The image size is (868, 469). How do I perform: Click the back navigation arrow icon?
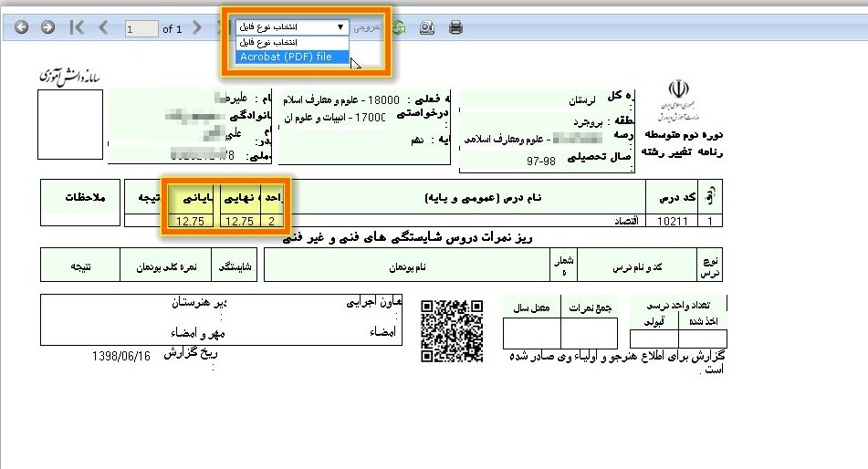[21, 28]
